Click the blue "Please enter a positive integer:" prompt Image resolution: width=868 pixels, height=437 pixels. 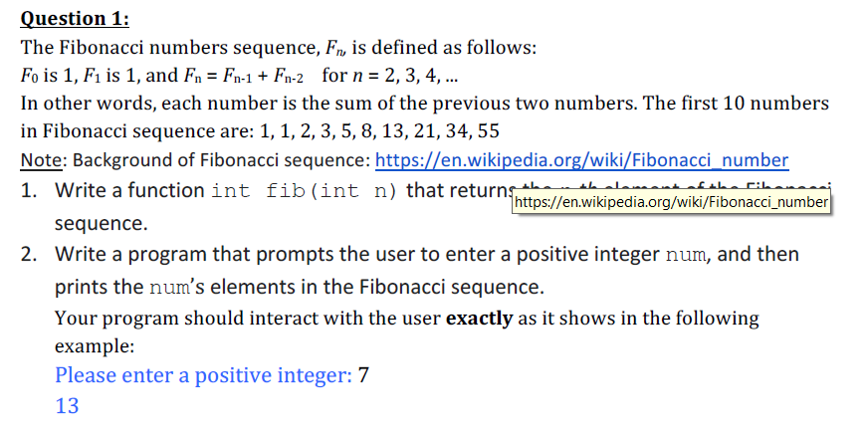click(x=203, y=375)
